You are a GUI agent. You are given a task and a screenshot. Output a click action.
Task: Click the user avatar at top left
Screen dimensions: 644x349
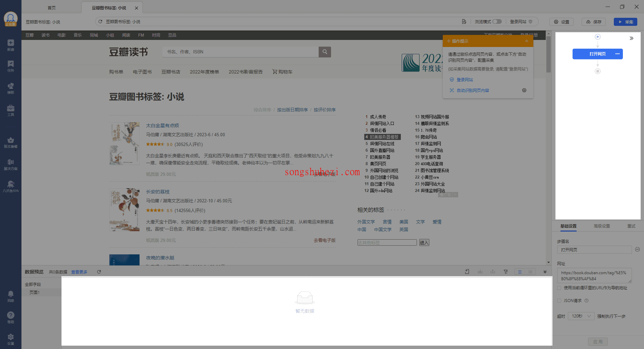pyautogui.click(x=10, y=19)
